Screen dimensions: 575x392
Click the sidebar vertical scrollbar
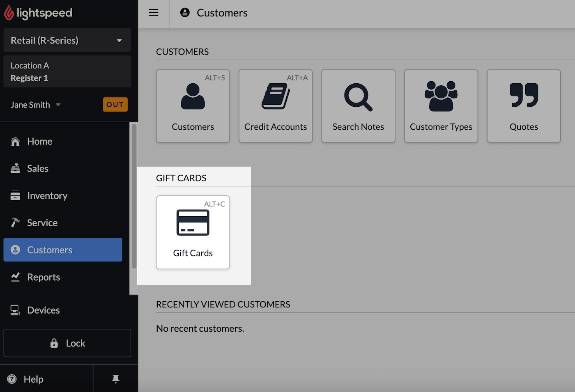coord(134,197)
